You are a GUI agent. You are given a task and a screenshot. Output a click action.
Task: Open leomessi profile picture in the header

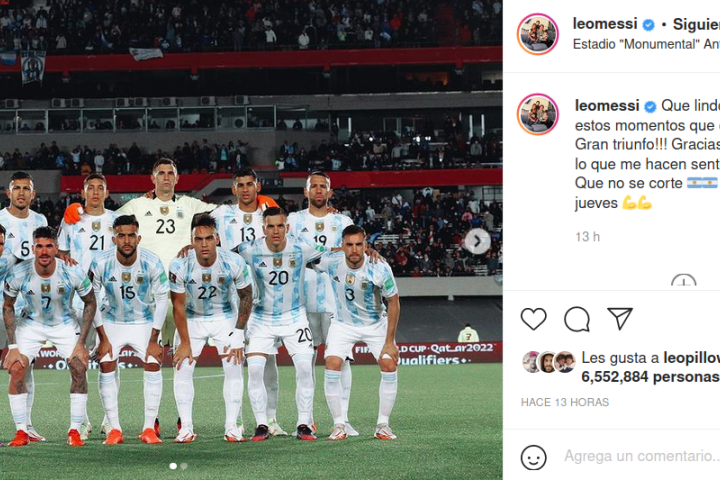[x=537, y=34]
